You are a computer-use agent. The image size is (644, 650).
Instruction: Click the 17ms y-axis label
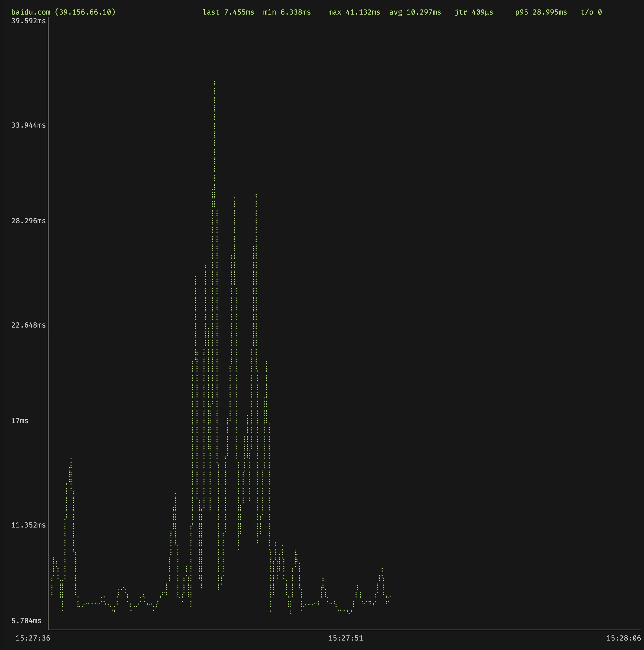[20, 421]
